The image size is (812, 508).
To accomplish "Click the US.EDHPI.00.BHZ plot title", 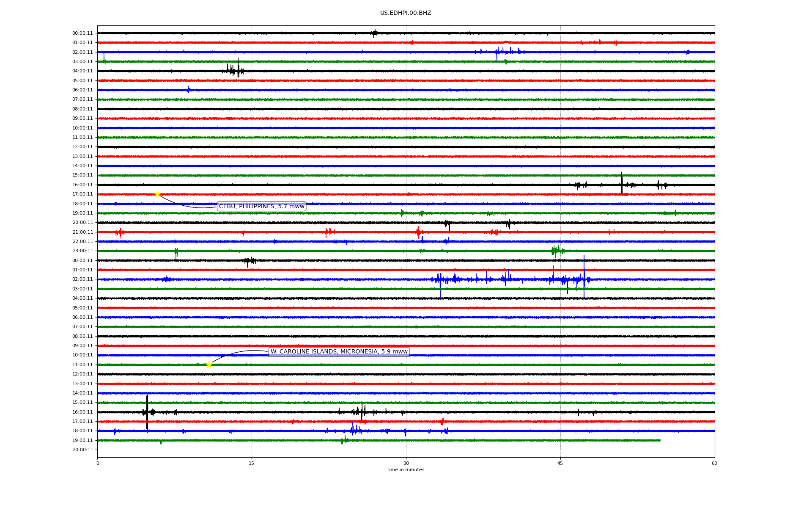I will [x=405, y=13].
